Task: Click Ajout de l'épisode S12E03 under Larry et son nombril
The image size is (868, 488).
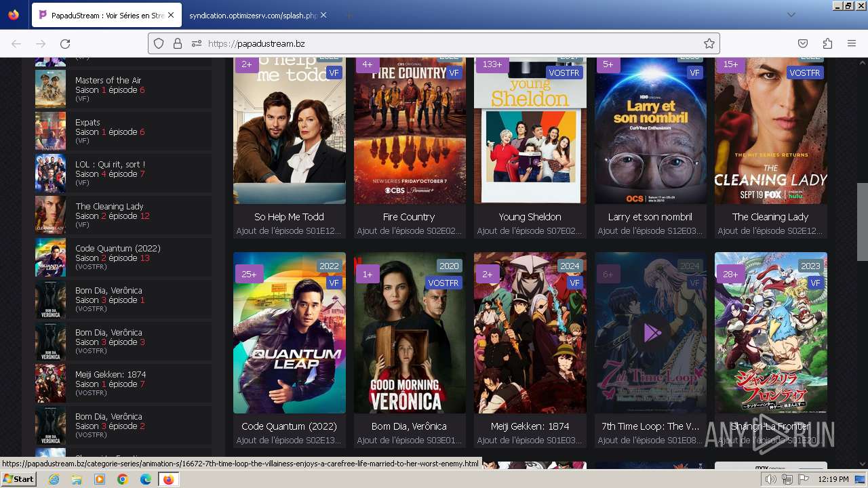Action: pyautogui.click(x=650, y=231)
